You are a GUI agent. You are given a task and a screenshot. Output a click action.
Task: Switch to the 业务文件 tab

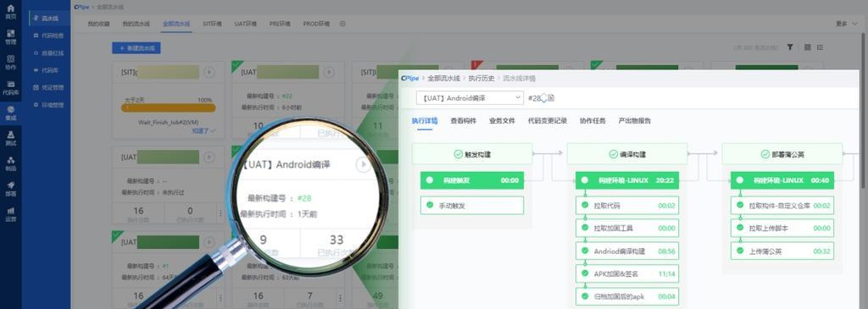(x=502, y=120)
